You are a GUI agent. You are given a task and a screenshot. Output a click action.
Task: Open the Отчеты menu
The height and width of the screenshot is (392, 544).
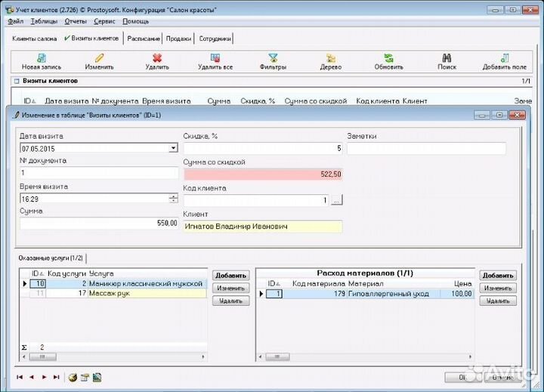(76, 21)
